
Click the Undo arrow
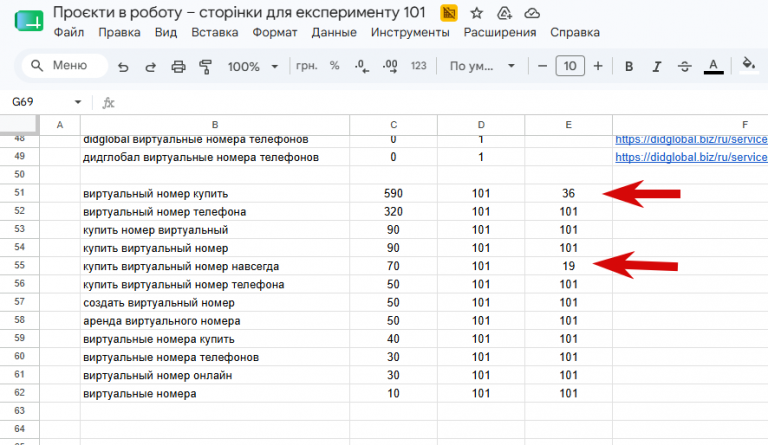123,67
